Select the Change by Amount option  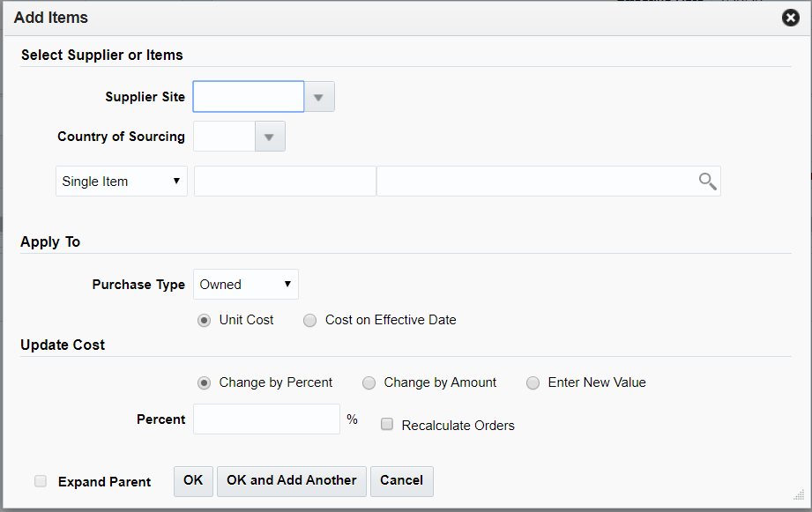pyautogui.click(x=369, y=382)
